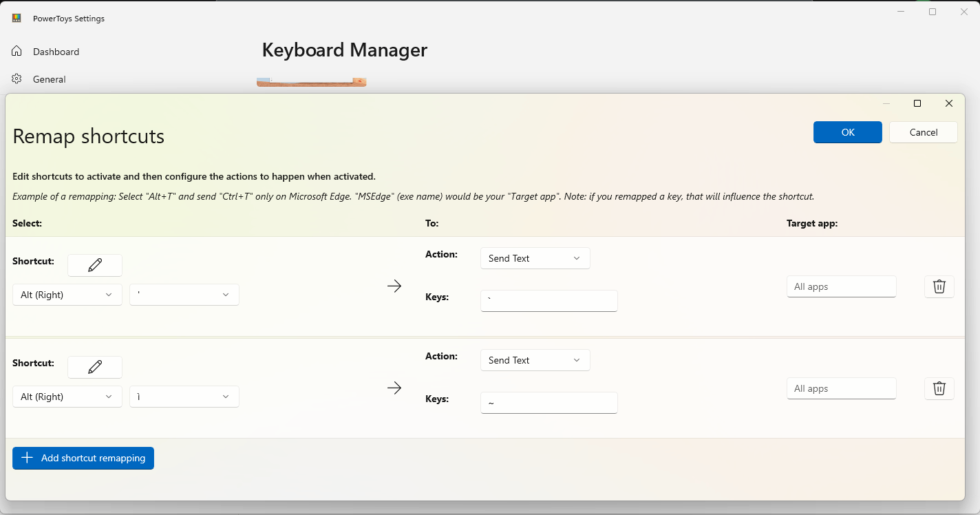Select General in PowerToys Settings sidebar
Image resolution: width=980 pixels, height=515 pixels.
coord(50,79)
